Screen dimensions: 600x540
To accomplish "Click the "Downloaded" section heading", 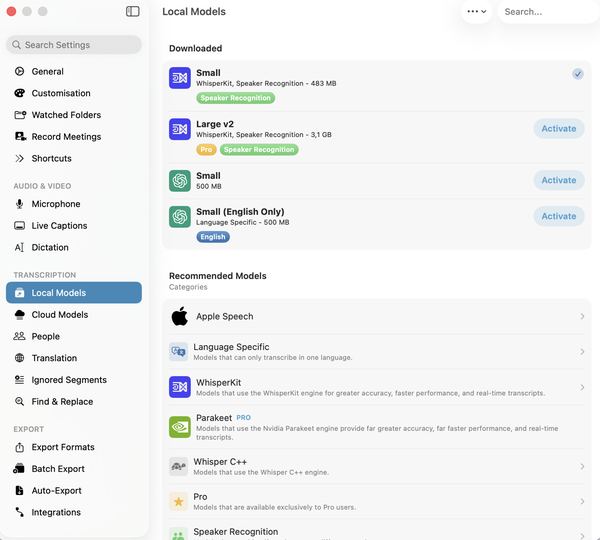I will (x=196, y=48).
